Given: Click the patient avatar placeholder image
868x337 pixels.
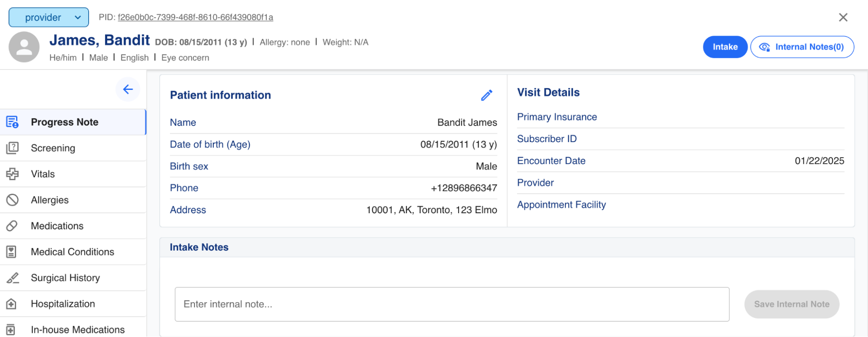Looking at the screenshot, I should coord(24,47).
